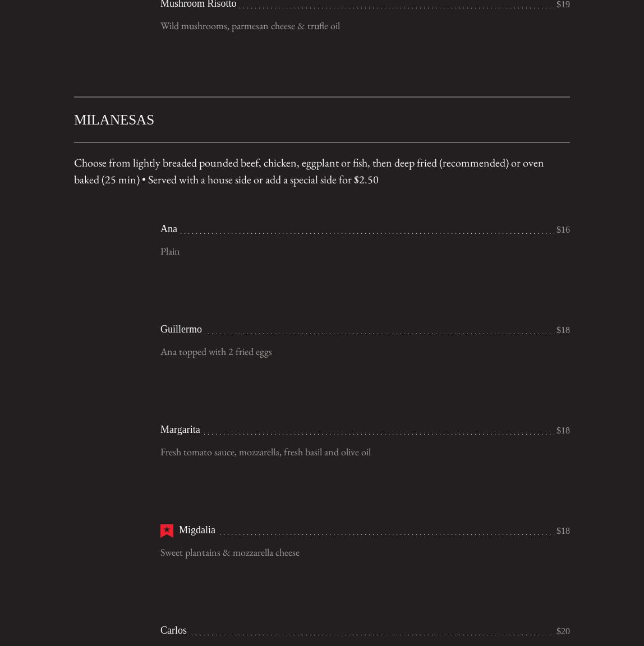Open the Guillermo menu item
The height and width of the screenshot is (646, 644).
point(181,329)
